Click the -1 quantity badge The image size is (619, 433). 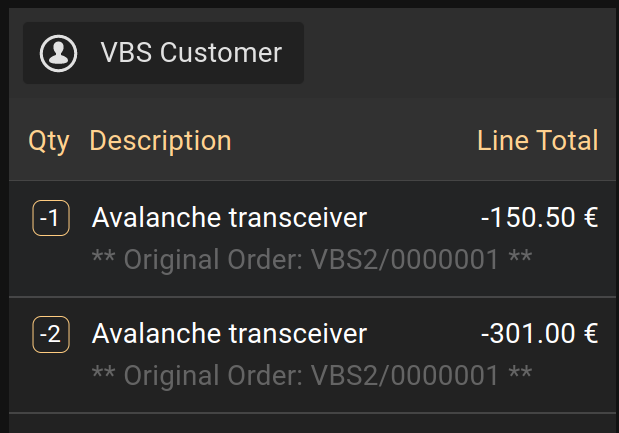click(x=51, y=218)
